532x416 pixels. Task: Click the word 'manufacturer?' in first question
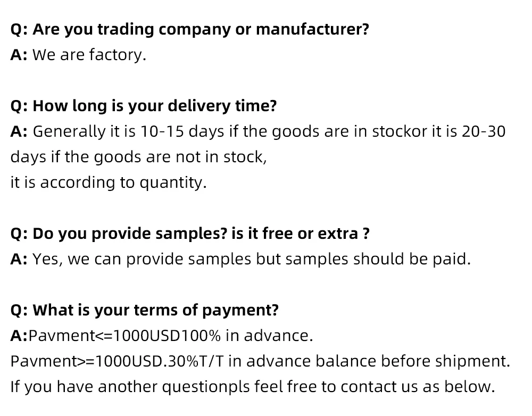[x=312, y=29]
